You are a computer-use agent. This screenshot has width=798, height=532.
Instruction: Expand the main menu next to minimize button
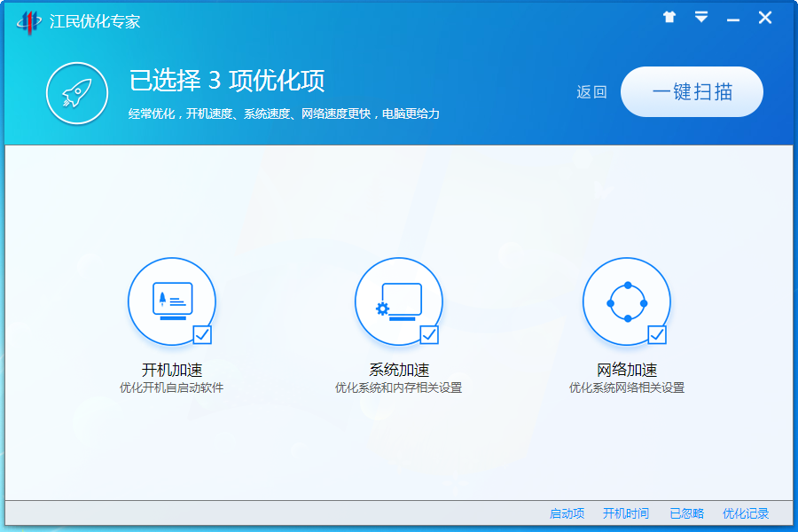[x=701, y=17]
